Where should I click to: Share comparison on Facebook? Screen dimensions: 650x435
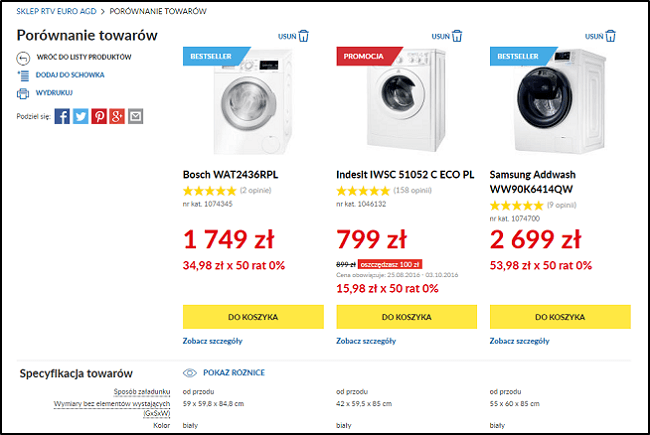coord(62,116)
